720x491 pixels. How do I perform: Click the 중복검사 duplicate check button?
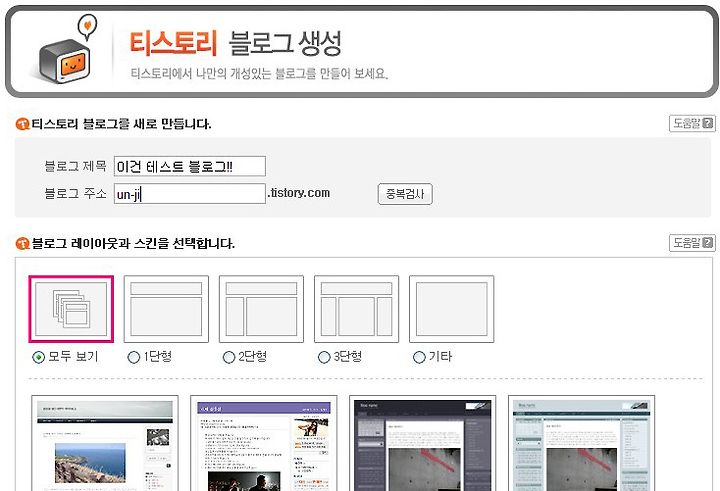pos(405,194)
